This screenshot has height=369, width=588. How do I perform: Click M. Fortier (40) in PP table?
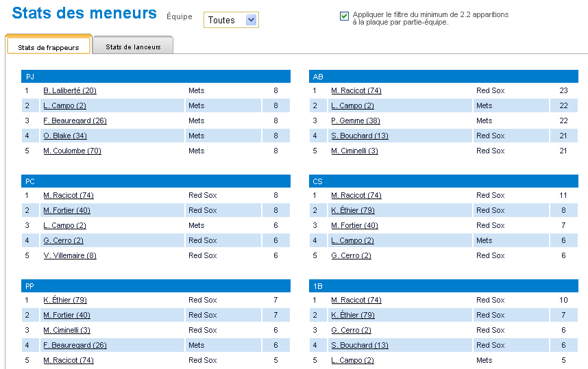coord(66,315)
